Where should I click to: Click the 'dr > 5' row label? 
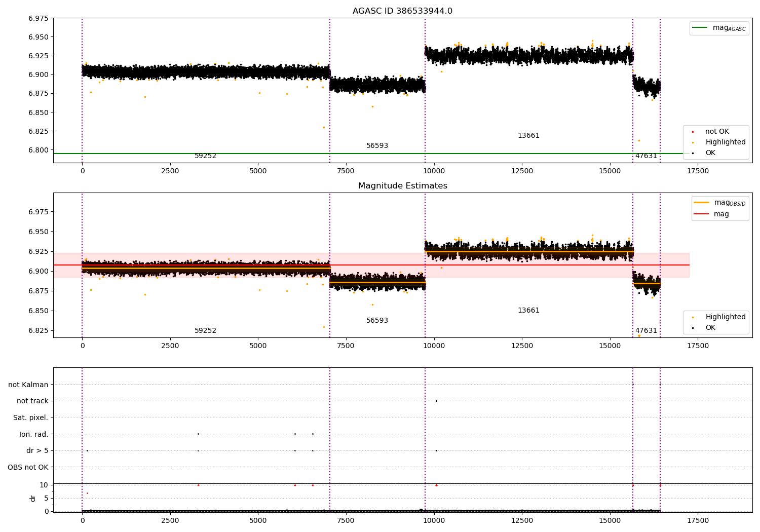coord(37,450)
